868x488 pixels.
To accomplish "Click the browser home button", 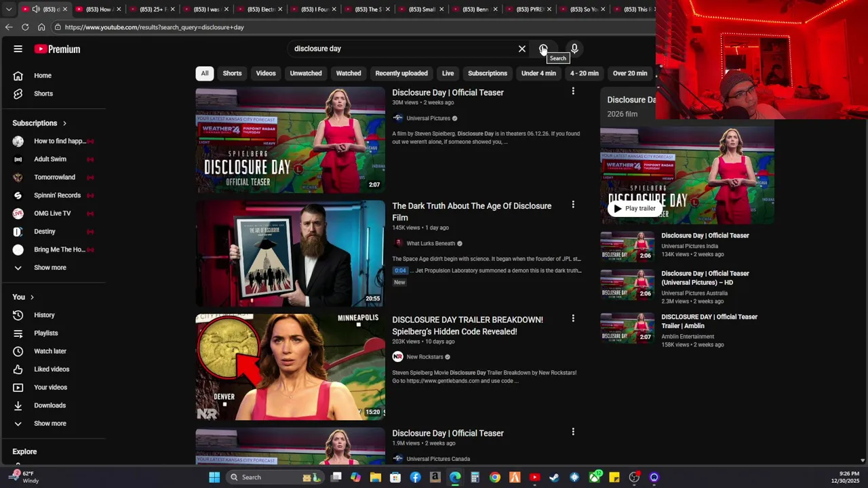I will tap(41, 27).
